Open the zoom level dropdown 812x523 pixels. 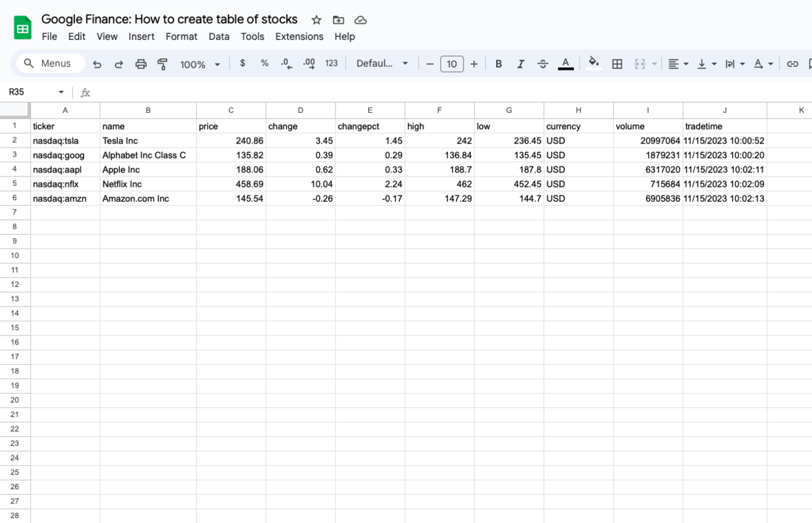click(x=200, y=64)
